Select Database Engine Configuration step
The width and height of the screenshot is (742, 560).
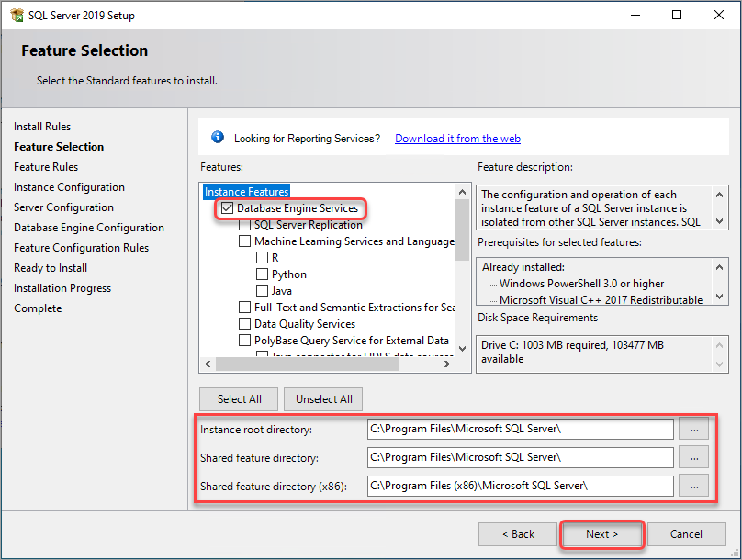[x=89, y=228]
